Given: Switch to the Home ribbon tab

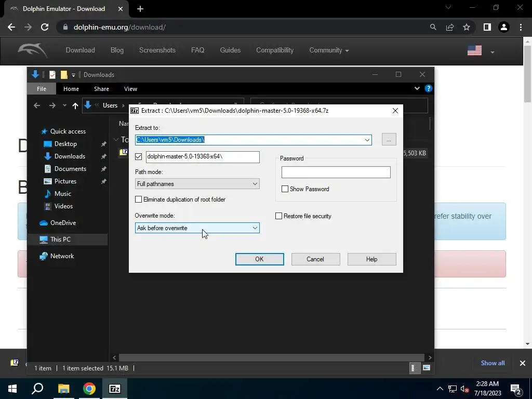Looking at the screenshot, I should click(x=71, y=89).
